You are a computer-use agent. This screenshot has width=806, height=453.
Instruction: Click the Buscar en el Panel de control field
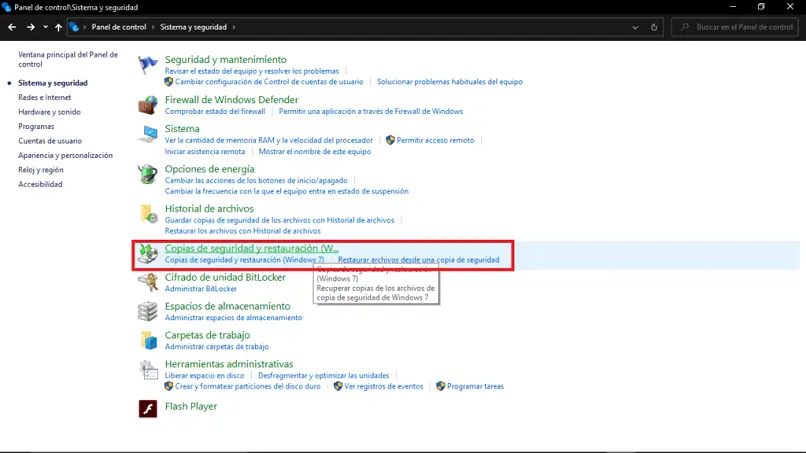click(x=735, y=27)
